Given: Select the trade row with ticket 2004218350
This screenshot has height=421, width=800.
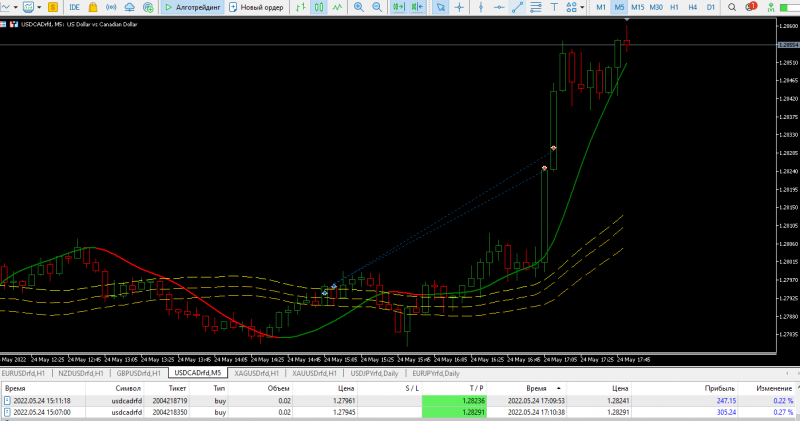Looking at the screenshot, I should click(399, 412).
